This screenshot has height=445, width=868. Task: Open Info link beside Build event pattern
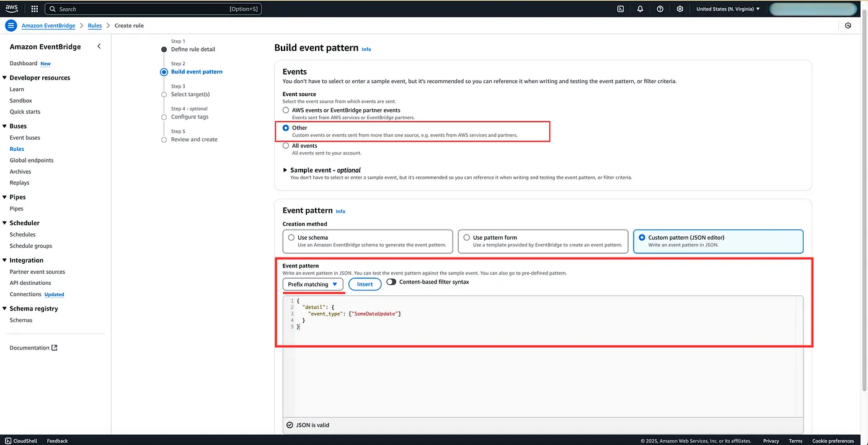[x=366, y=49]
